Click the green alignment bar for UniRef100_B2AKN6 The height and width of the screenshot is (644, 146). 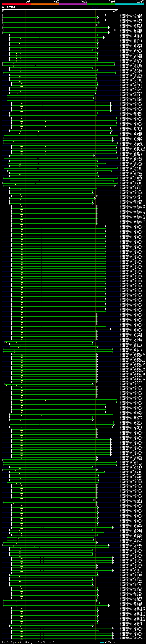pos(59,30)
